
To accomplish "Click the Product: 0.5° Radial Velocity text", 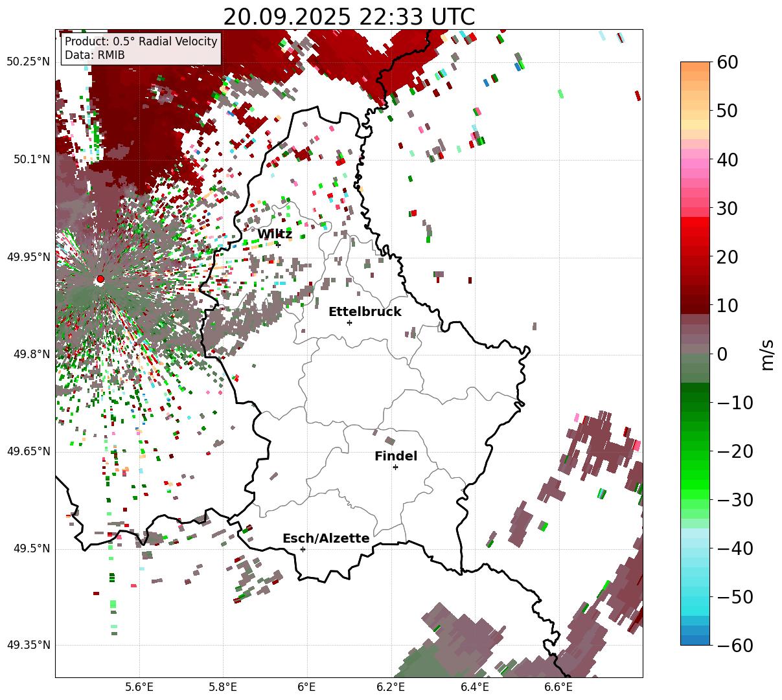I will pos(141,41).
